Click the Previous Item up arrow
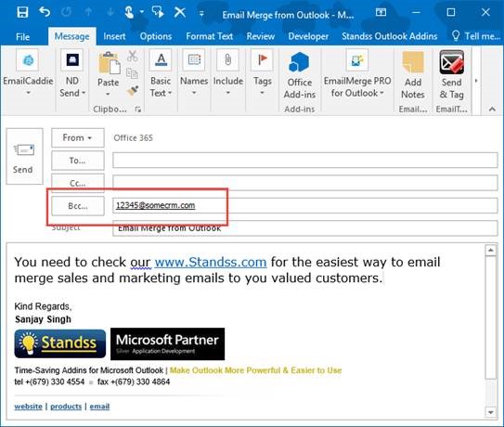This screenshot has width=504, height=427. [88, 12]
